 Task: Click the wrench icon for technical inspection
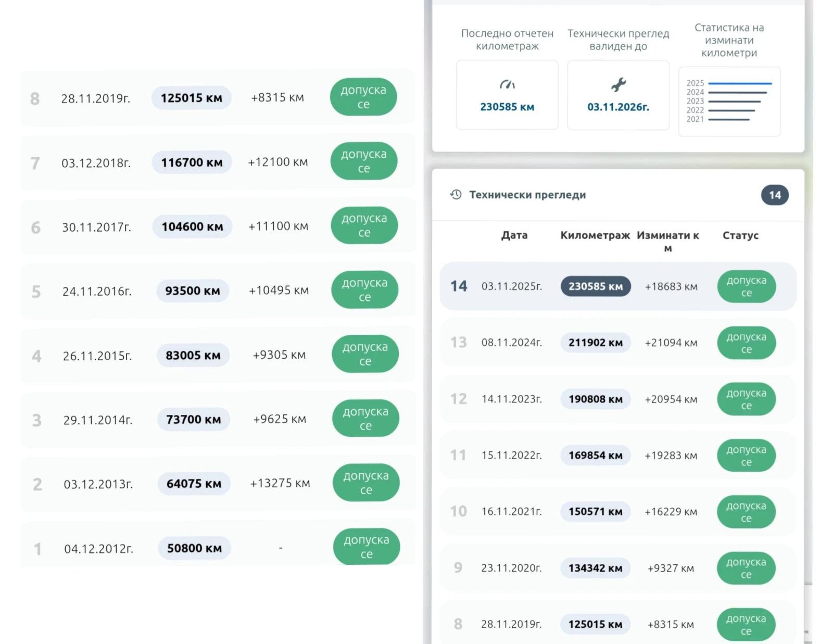(x=618, y=84)
